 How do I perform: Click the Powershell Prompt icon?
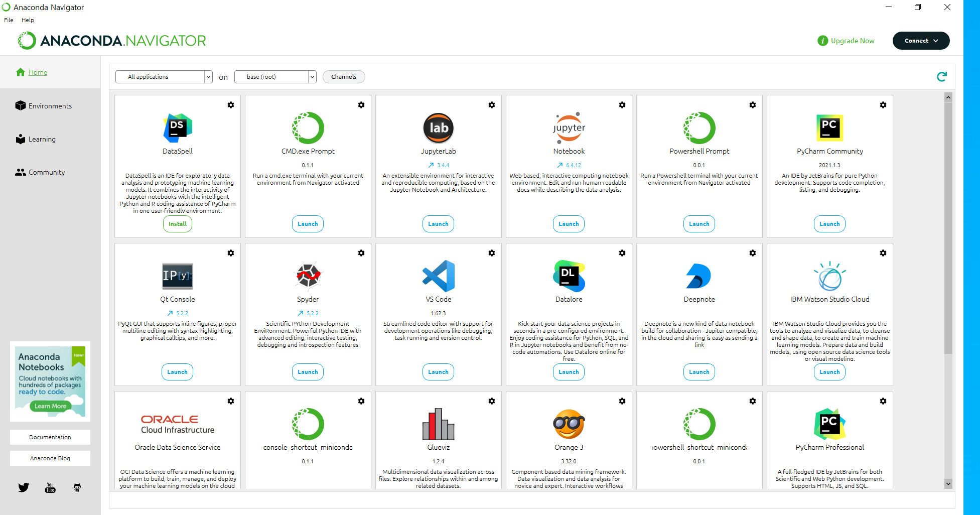[699, 128]
